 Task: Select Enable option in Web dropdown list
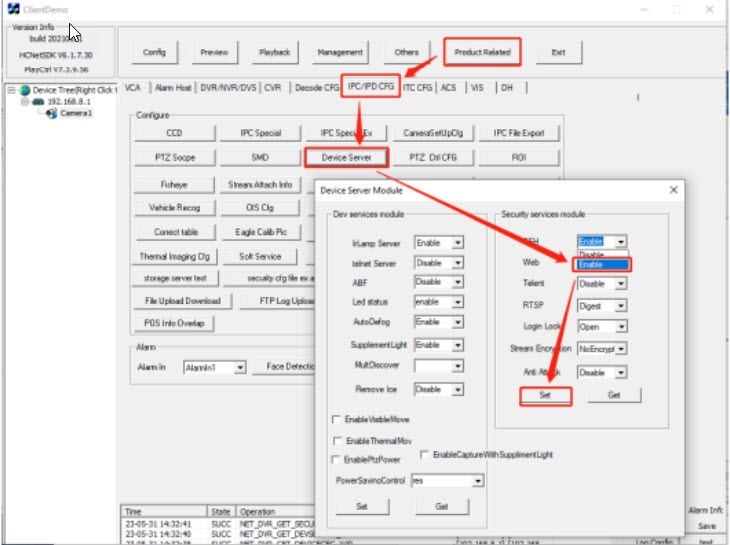tap(602, 264)
